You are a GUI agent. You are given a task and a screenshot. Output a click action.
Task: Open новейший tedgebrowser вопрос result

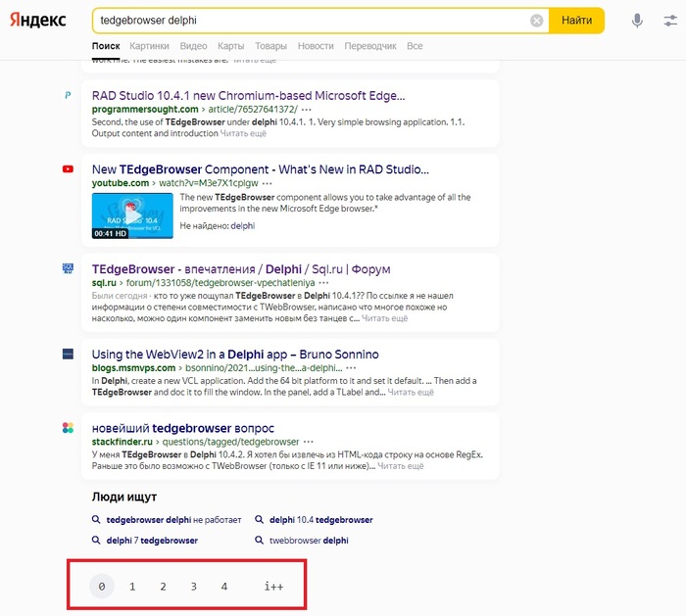[183, 428]
